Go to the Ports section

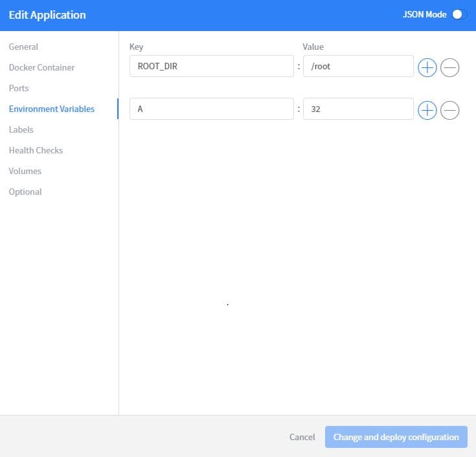coord(19,88)
